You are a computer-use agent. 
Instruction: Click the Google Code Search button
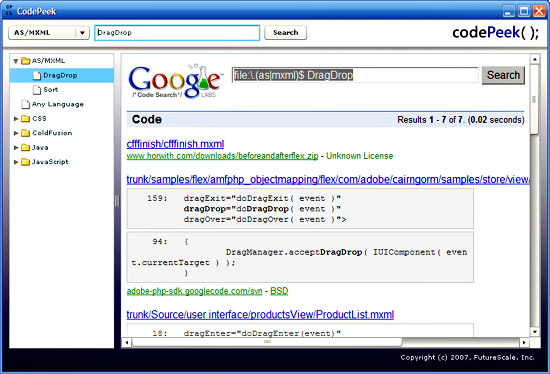503,75
